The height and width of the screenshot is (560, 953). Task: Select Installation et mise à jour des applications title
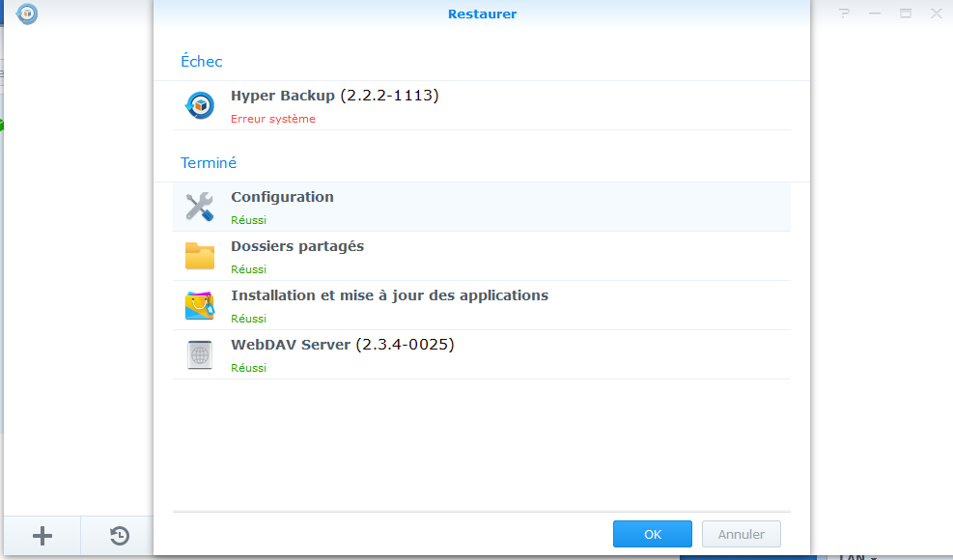389,295
